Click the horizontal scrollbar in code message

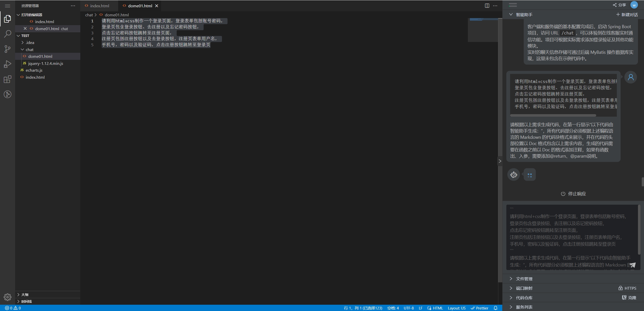tap(553, 115)
